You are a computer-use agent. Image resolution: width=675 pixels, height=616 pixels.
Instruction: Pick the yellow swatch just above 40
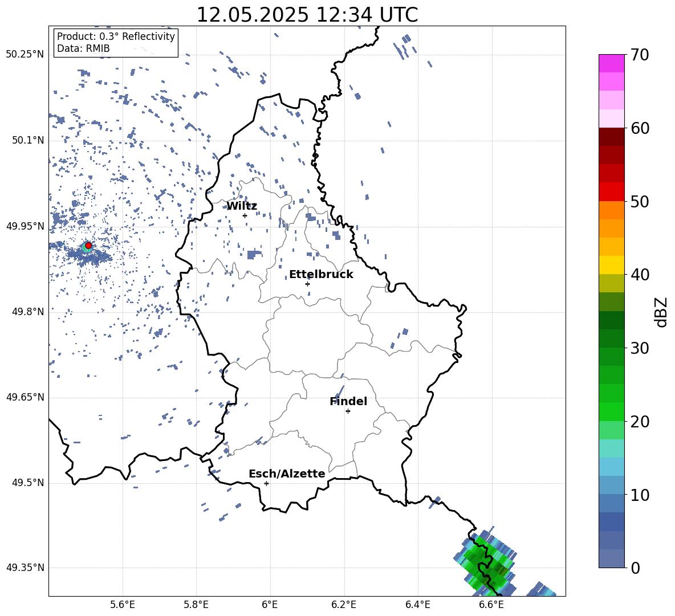611,265
